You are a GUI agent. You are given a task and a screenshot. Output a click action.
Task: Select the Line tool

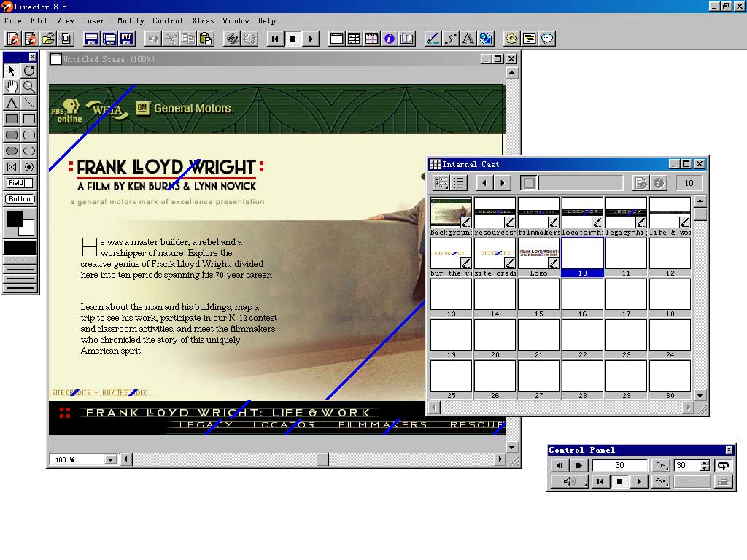29,103
